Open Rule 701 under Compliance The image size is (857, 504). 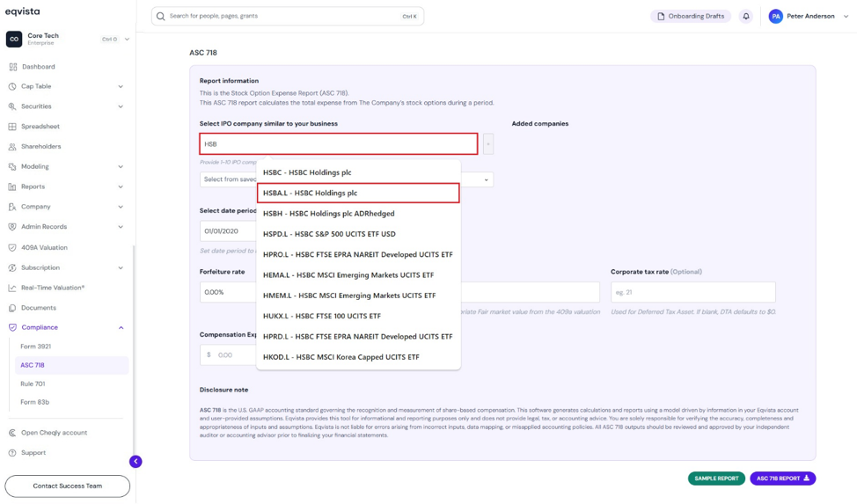coord(33,383)
